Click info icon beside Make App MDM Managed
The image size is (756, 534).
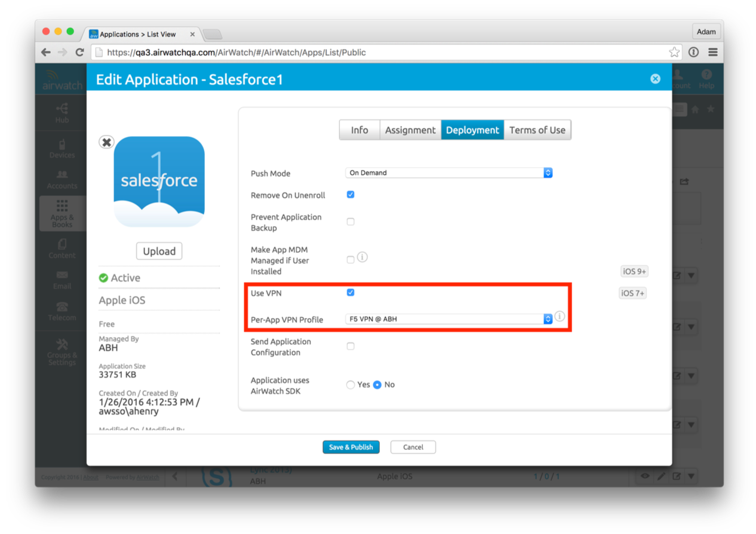(362, 257)
